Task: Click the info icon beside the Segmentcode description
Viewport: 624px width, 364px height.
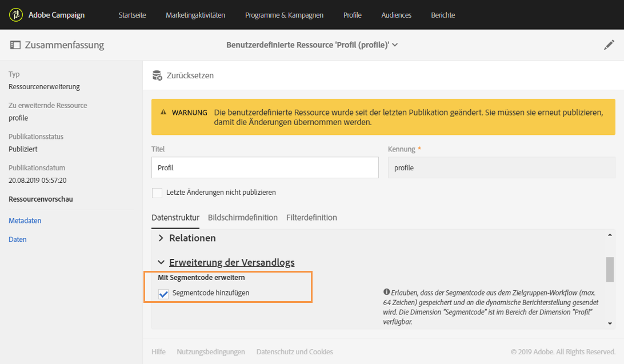Action: pos(386,293)
